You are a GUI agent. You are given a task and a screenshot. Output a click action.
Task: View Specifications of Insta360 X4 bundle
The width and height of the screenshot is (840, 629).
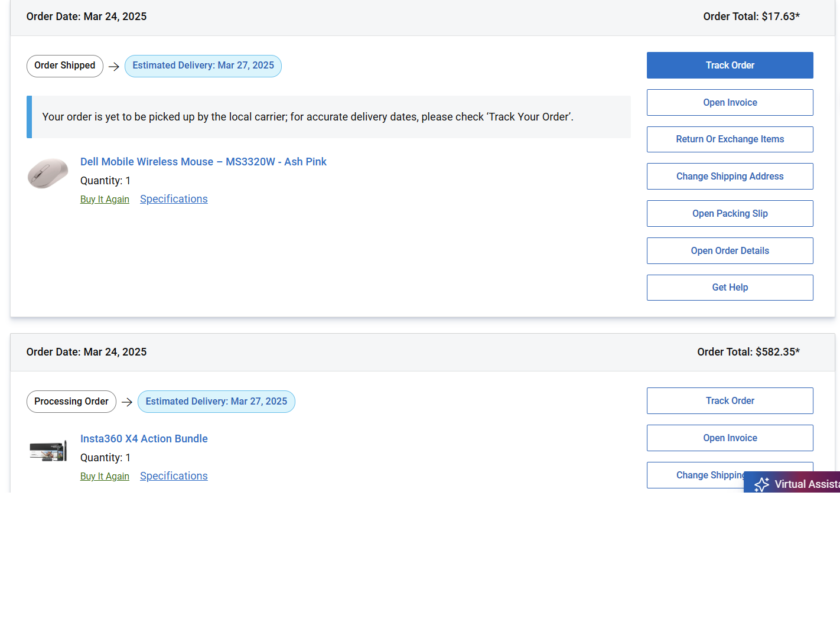pyautogui.click(x=174, y=476)
